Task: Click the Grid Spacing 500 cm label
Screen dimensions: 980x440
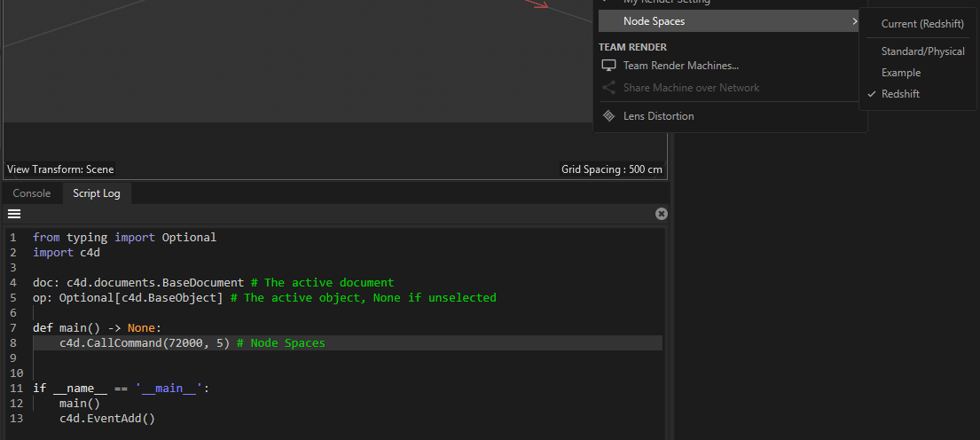Action: pyautogui.click(x=611, y=169)
